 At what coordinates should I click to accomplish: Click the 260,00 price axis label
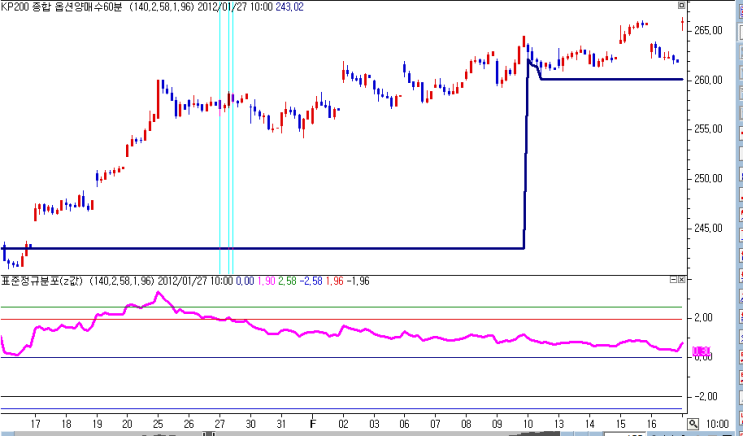tap(708, 80)
